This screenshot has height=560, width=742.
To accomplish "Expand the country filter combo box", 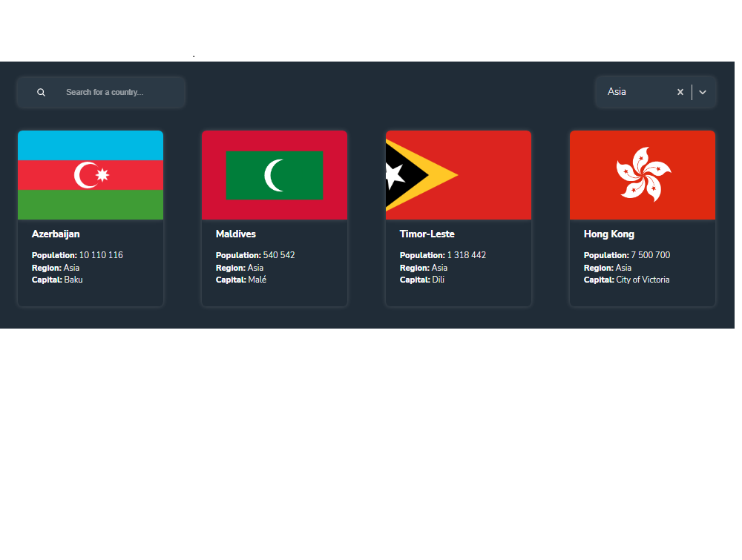I will pos(656,92).
